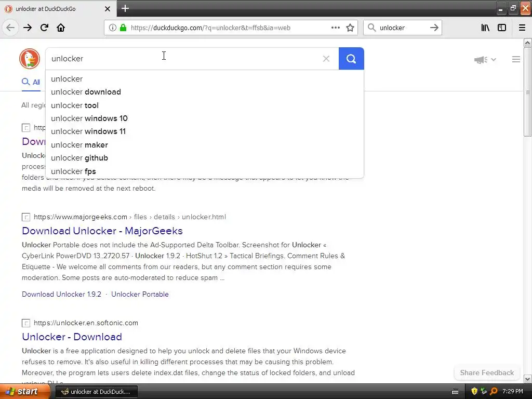Open Download Unlocker - MajorGeeks result
This screenshot has height=399, width=532.
[x=102, y=231]
